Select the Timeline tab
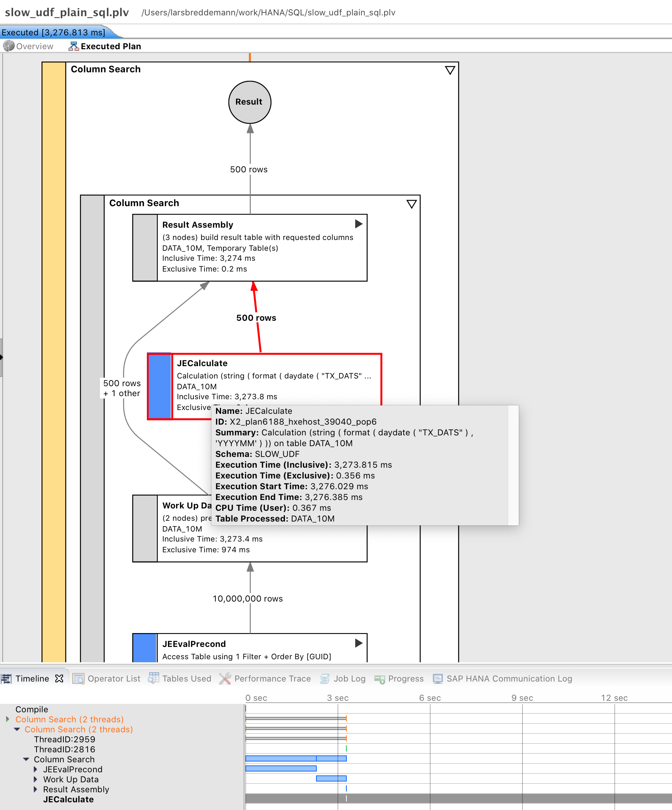 (32, 678)
